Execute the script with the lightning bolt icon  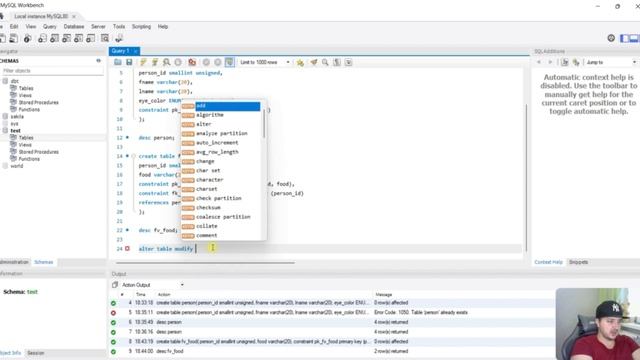coord(143,62)
